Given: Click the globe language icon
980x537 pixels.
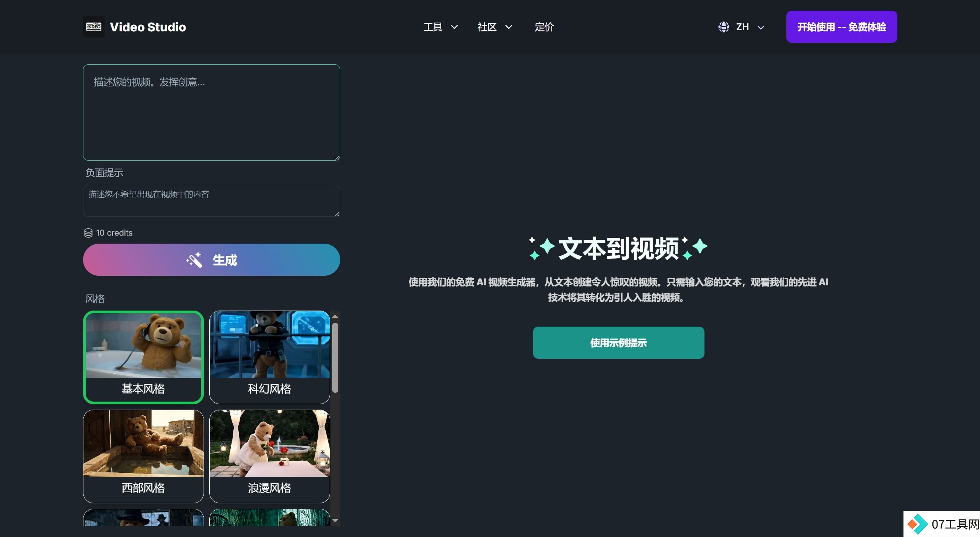Looking at the screenshot, I should click(723, 27).
